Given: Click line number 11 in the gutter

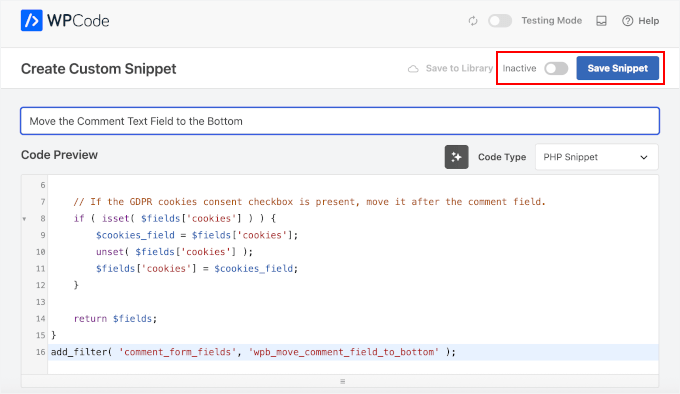Looking at the screenshot, I should tap(40, 269).
